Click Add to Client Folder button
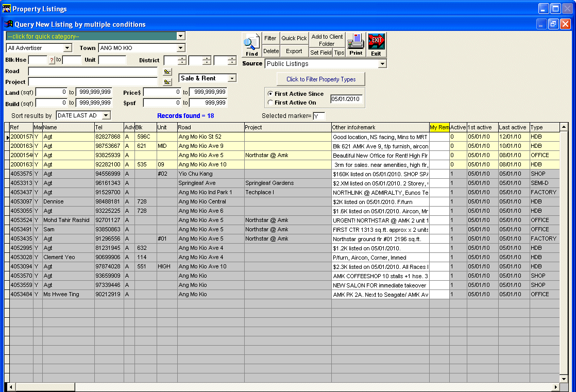The width and height of the screenshot is (576, 392). pos(327,40)
